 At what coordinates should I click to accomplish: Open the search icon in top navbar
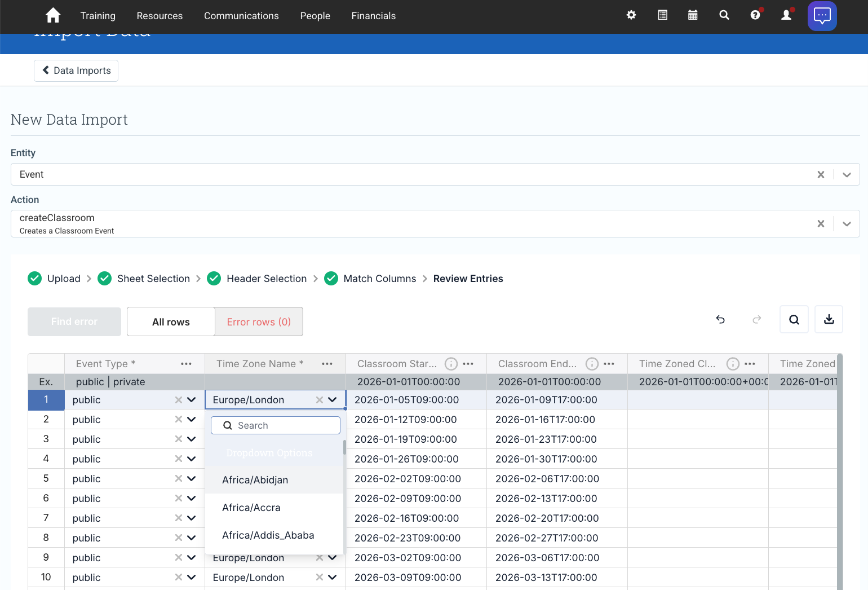[724, 15]
